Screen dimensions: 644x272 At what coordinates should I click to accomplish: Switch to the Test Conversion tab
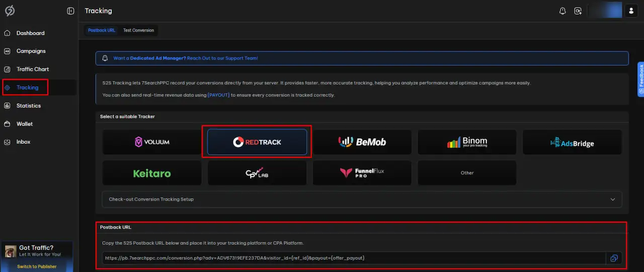(x=138, y=30)
